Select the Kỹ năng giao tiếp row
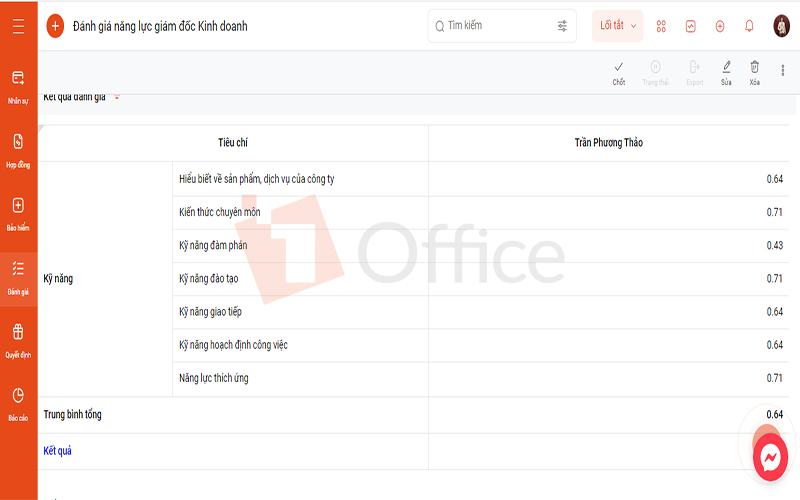This screenshot has height=500, width=800. coord(481,312)
